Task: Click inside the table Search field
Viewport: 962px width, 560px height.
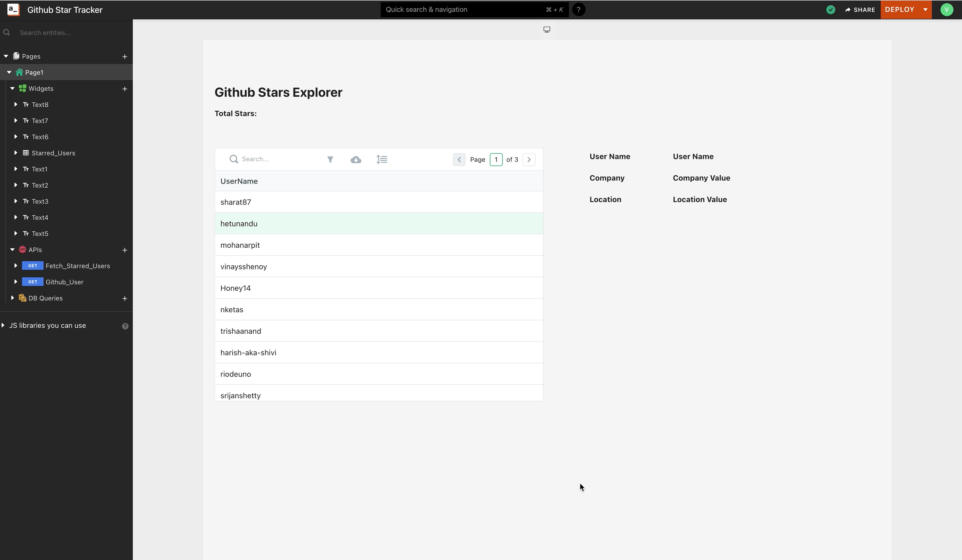Action: (269, 158)
